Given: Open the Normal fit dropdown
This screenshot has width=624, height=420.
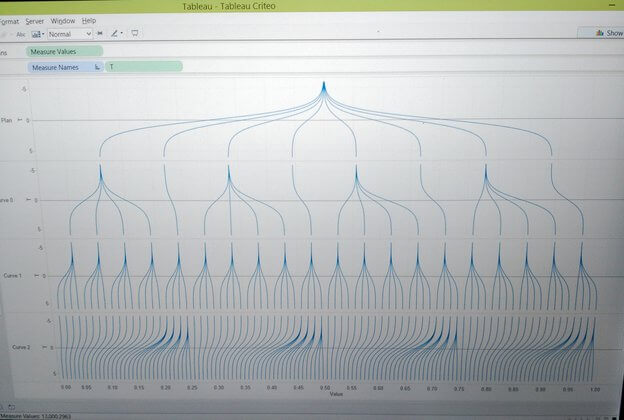Looking at the screenshot, I should tap(70, 34).
